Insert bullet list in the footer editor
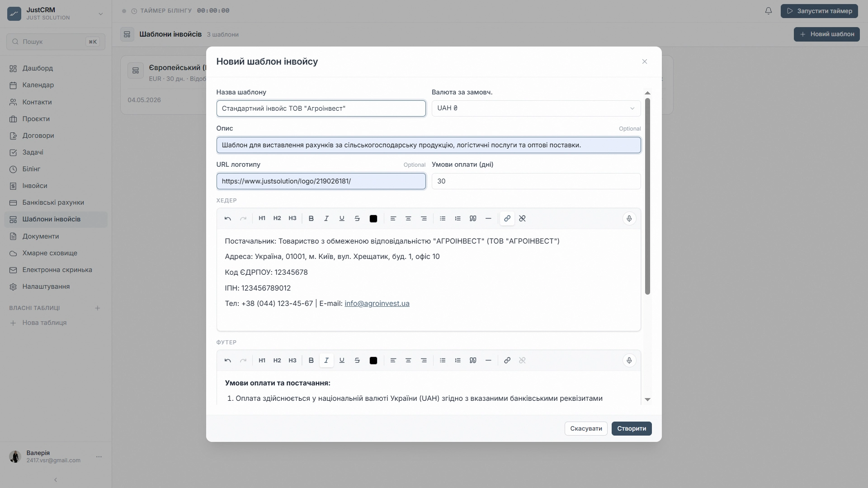The width and height of the screenshot is (868, 488). [443, 361]
